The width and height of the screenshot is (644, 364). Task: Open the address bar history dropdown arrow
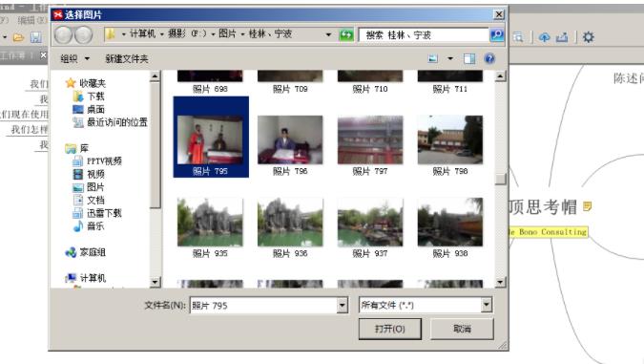[x=328, y=35]
